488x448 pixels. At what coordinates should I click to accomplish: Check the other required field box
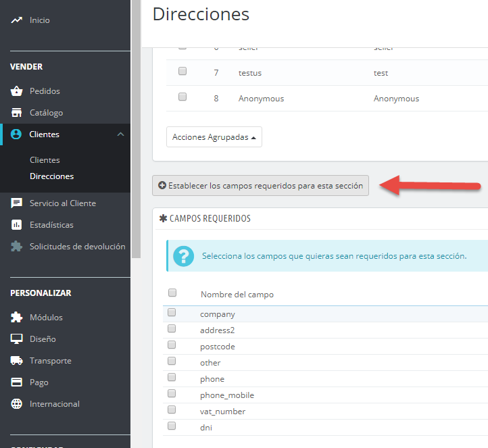pos(172,361)
